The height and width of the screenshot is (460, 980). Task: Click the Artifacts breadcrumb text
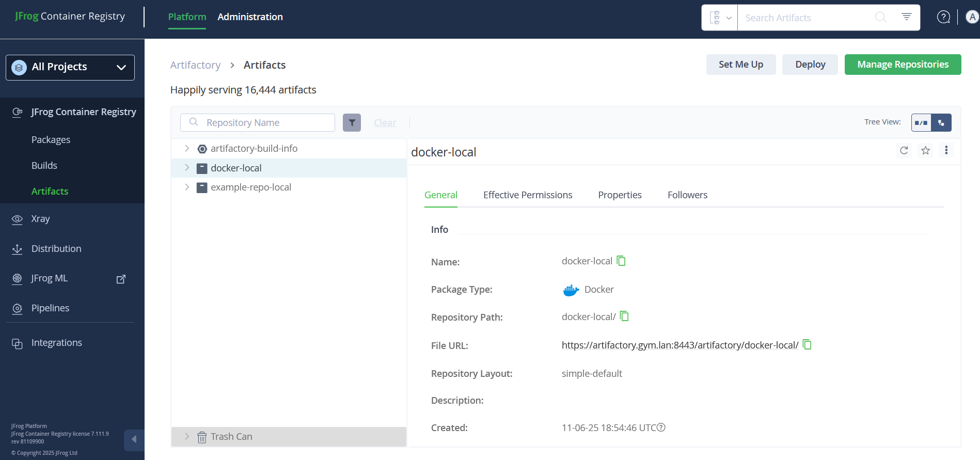264,65
